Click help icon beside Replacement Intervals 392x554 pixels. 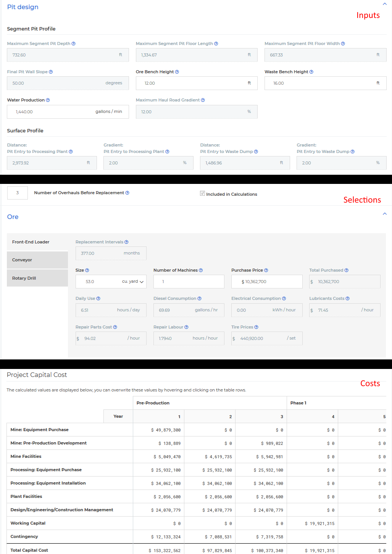(126, 242)
